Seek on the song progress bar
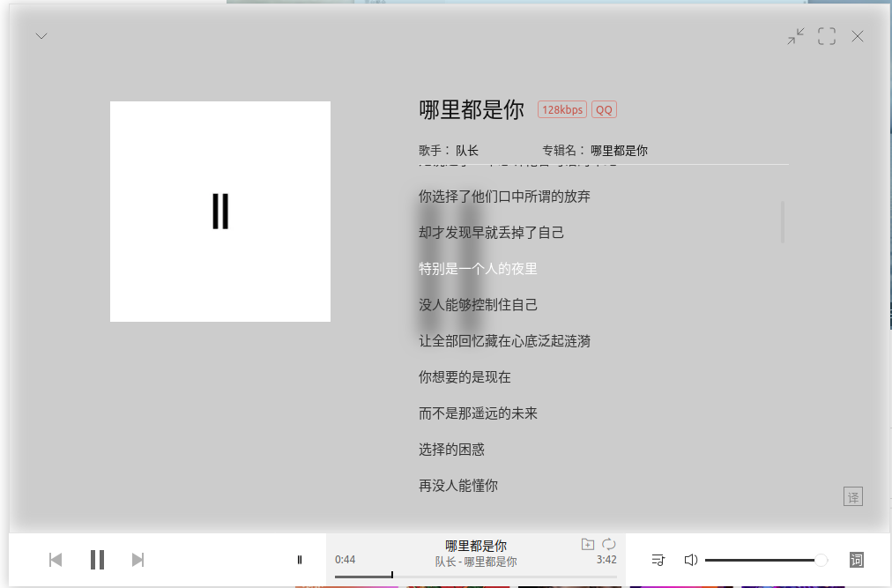Screen dimensions: 892x588 (x=476, y=576)
